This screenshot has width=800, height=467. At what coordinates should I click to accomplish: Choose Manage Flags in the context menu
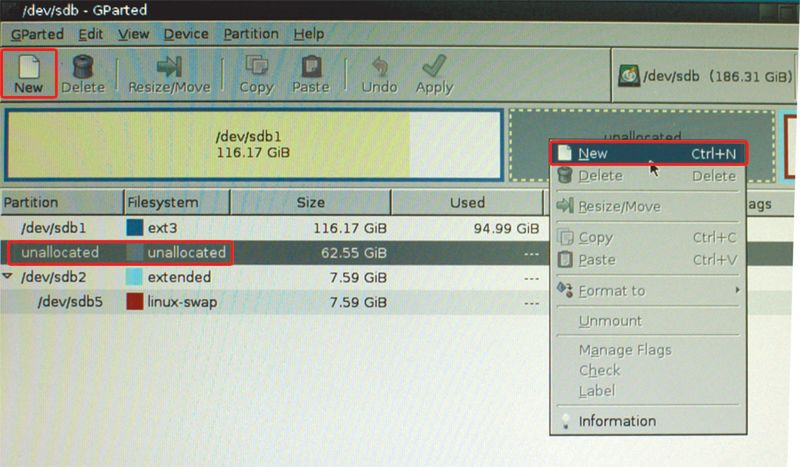[647, 350]
